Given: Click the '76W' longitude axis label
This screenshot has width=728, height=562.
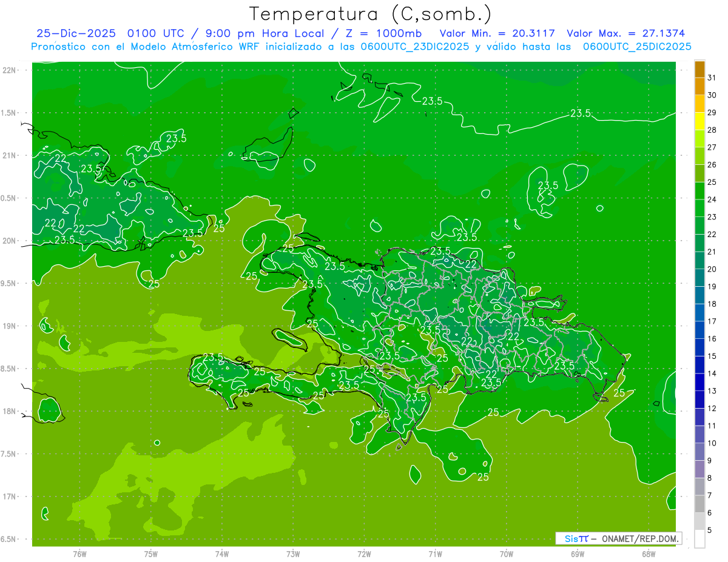Looking at the screenshot, I should point(79,554).
